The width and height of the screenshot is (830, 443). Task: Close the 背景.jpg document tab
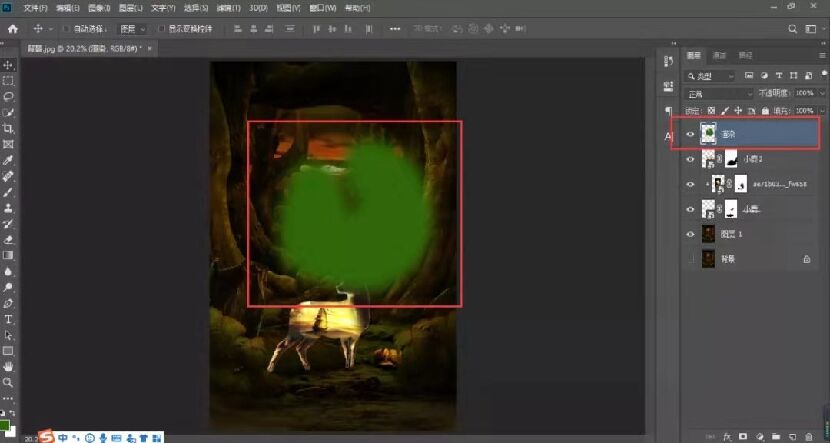(150, 48)
